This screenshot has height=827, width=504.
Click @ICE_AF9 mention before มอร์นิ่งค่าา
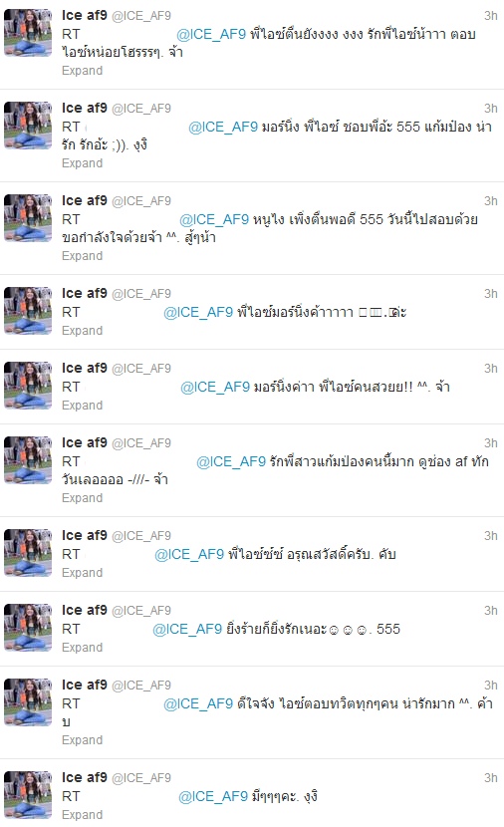pyautogui.click(x=215, y=388)
